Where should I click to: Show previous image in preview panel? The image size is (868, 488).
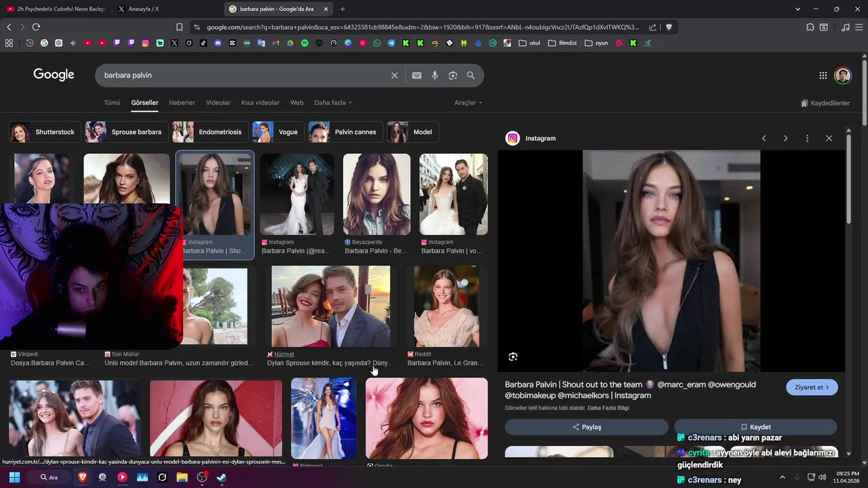[x=764, y=138]
